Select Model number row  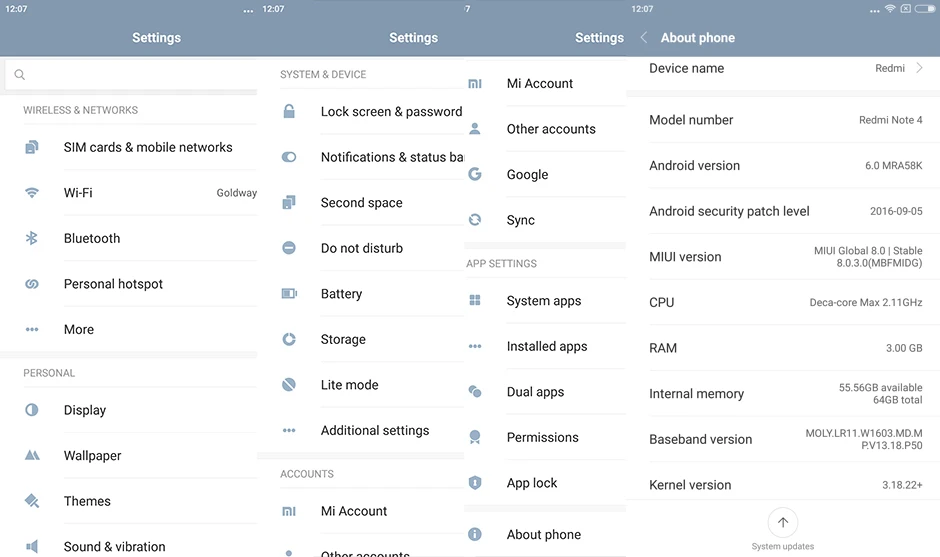[x=783, y=120]
